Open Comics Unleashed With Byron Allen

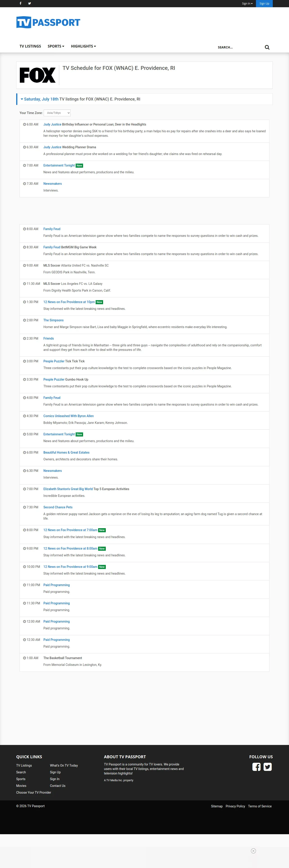(x=69, y=416)
